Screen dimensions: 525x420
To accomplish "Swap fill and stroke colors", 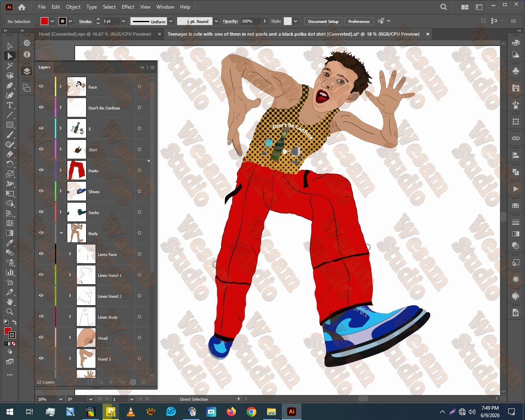I will pyautogui.click(x=14, y=322).
